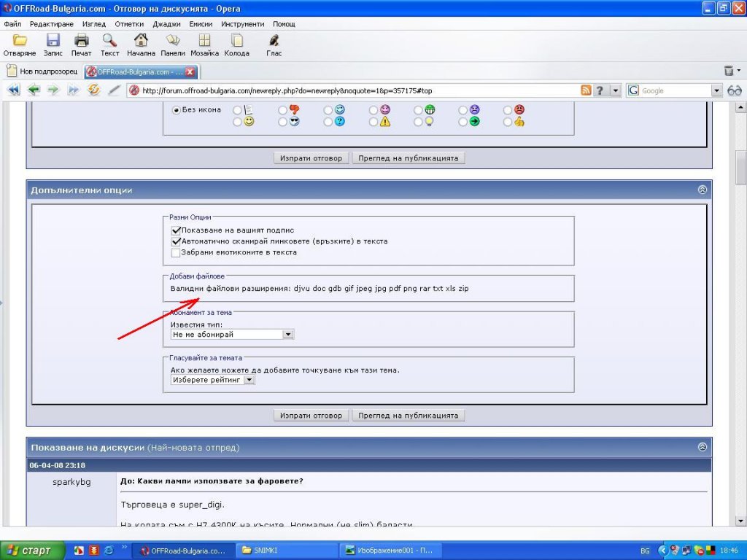Enable 'Забрани емотиконите в текста' checkbox
The image size is (747, 560).
click(175, 252)
